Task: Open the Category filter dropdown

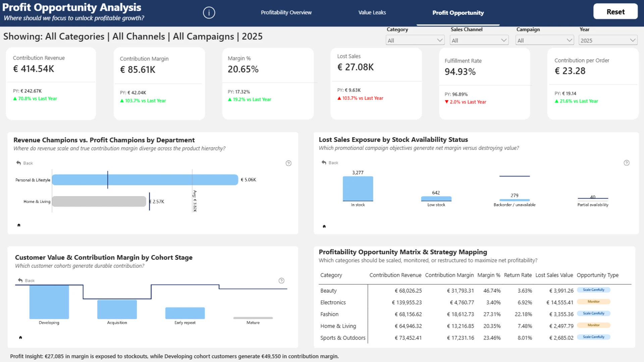Action: click(x=415, y=40)
